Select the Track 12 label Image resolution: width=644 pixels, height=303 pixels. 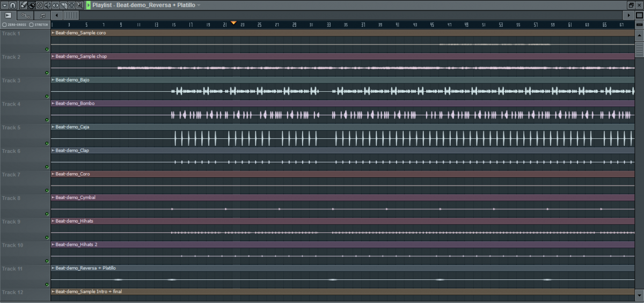pos(12,292)
